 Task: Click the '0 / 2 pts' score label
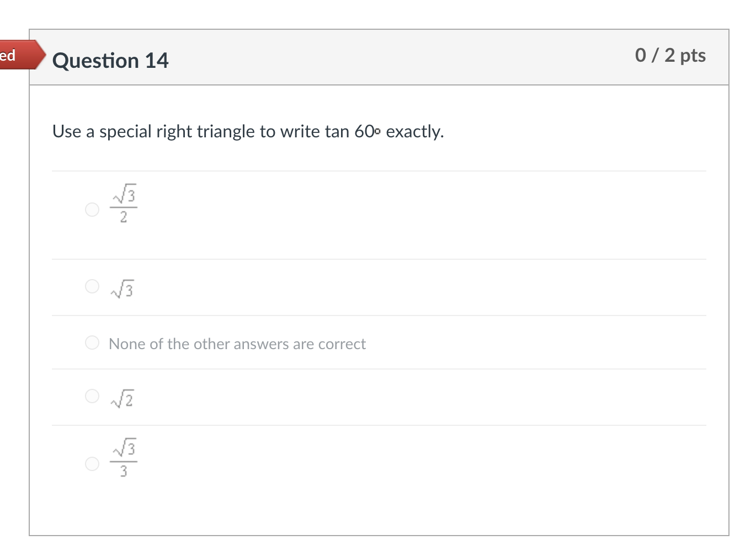click(x=670, y=55)
